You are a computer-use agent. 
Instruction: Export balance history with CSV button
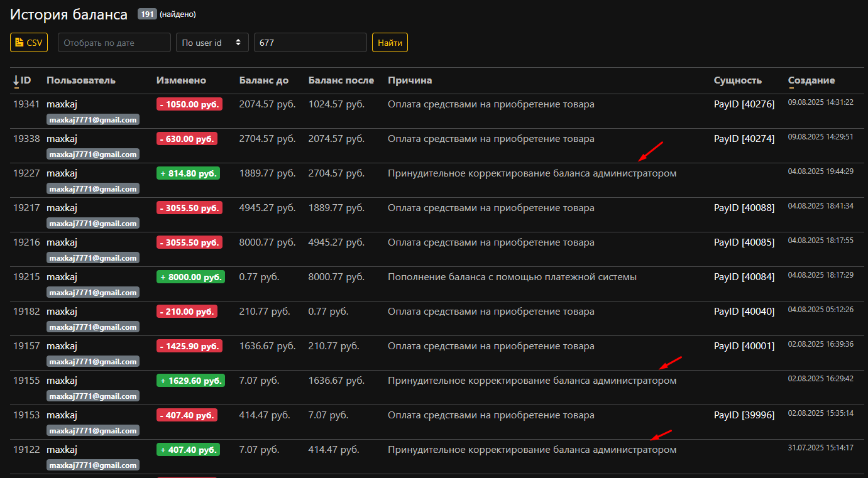coord(29,43)
